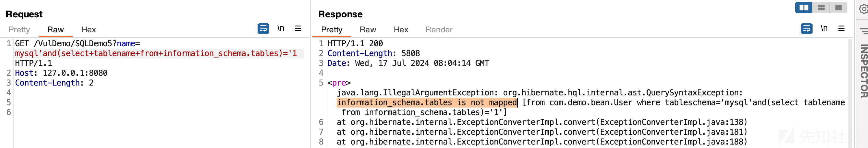
Task: Open the Request panel hamburger menu
Action: click(x=298, y=28)
